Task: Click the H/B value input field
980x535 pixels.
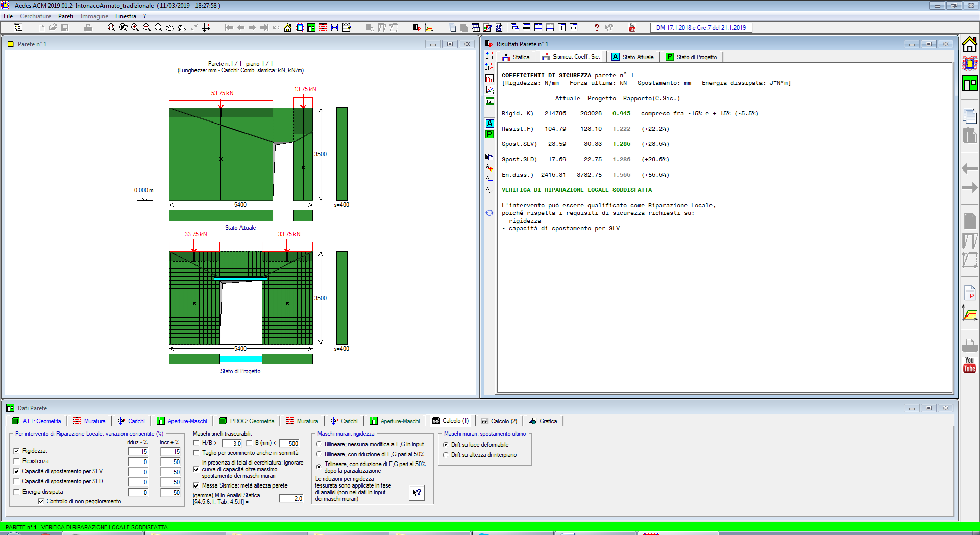Action: coord(232,443)
